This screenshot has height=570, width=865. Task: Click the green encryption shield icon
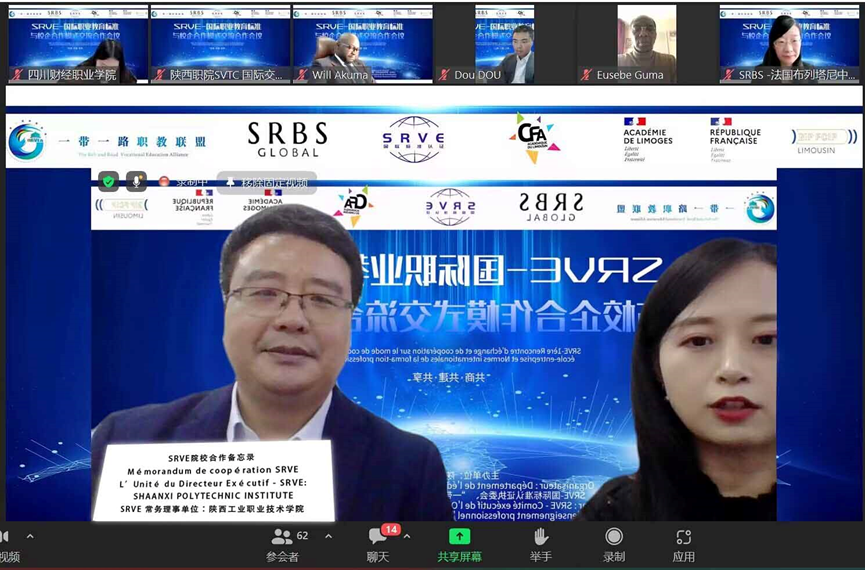tap(108, 181)
